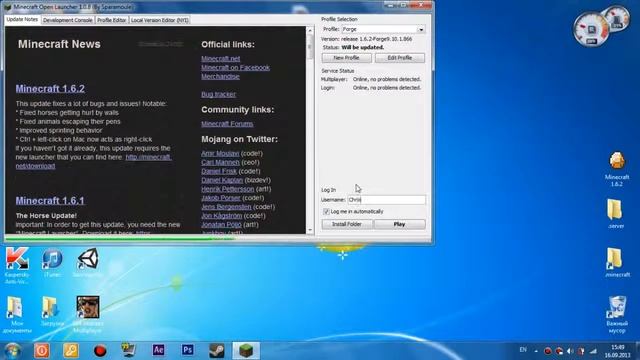The image size is (640, 360).
Task: Open the Bug tracker link
Action: tap(218, 94)
